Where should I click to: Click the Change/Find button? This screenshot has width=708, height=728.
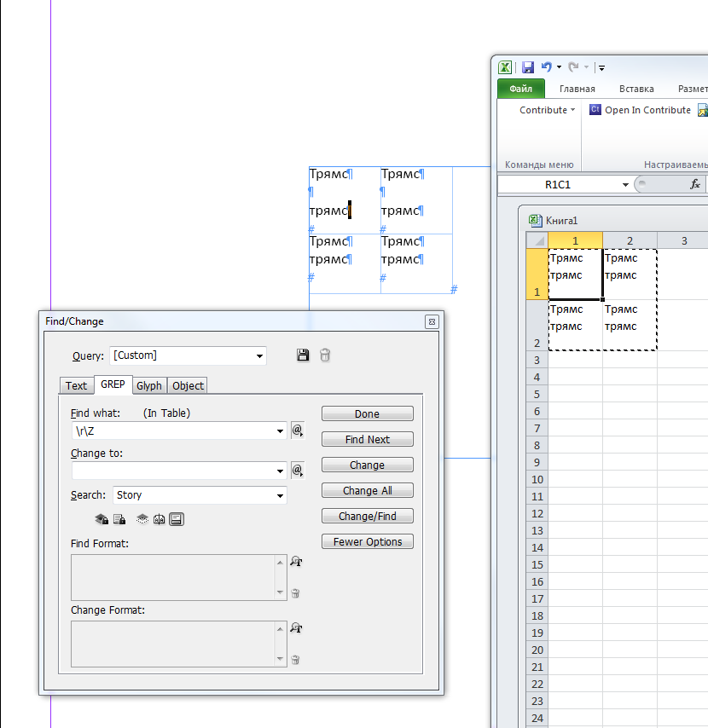367,516
